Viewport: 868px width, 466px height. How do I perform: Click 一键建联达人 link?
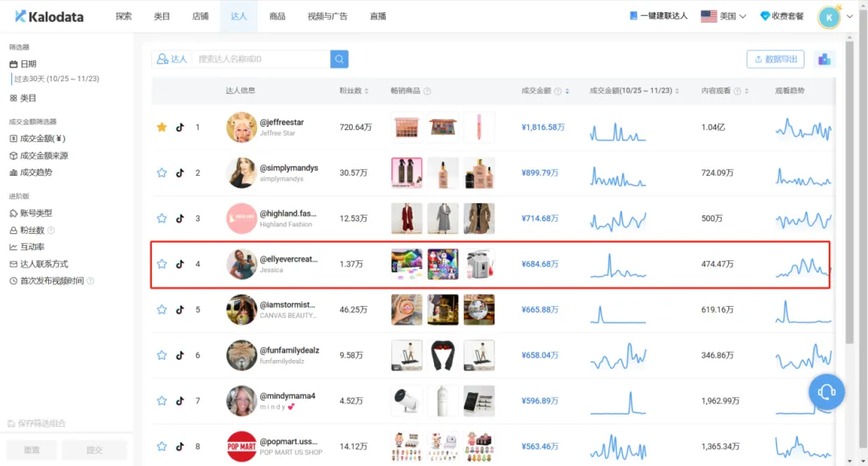(x=659, y=17)
